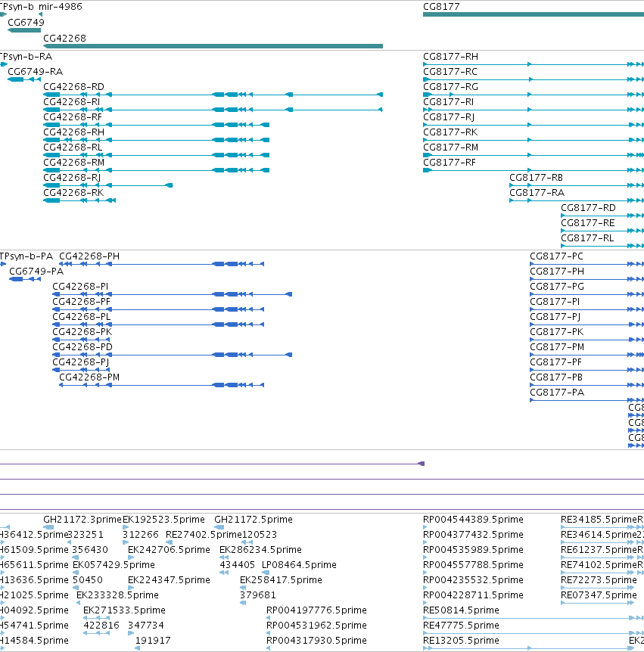Viewport: 644px width, 652px height.
Task: Select the CG8177-RG transcript label
Action: click(x=450, y=87)
